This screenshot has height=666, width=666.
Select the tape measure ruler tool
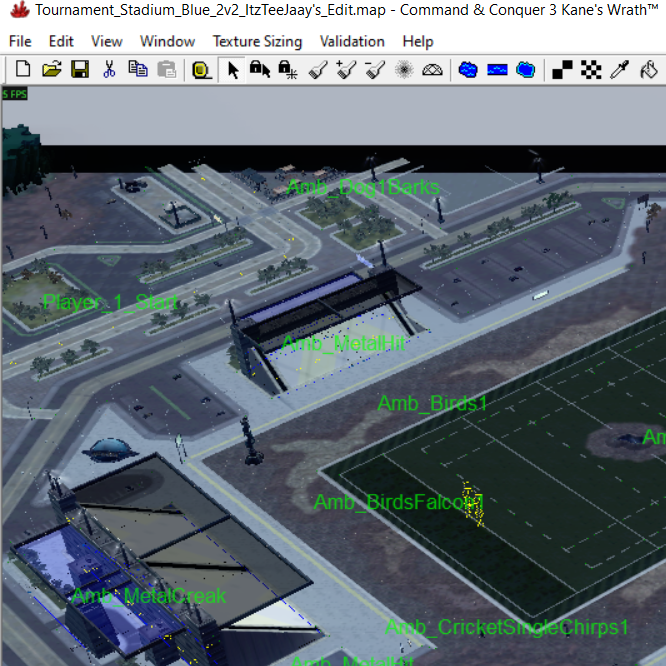[x=201, y=70]
